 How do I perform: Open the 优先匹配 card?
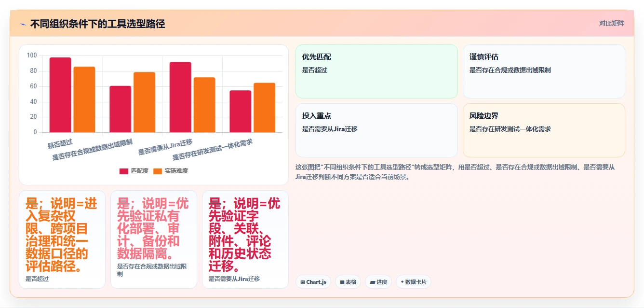(376, 71)
